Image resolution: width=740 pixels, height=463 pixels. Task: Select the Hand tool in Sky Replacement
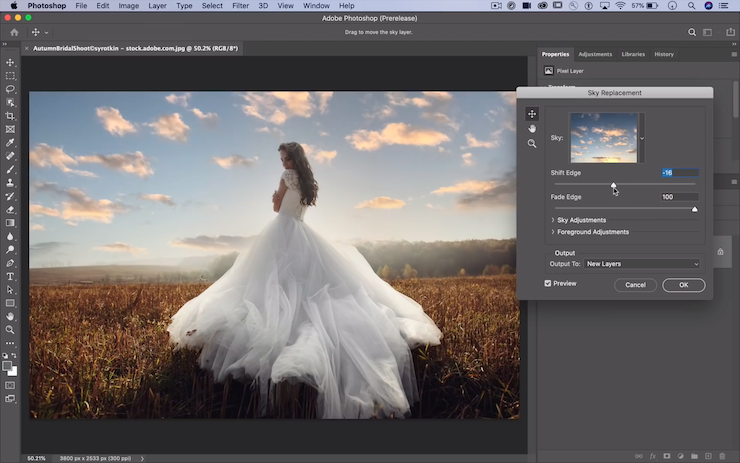click(x=532, y=128)
